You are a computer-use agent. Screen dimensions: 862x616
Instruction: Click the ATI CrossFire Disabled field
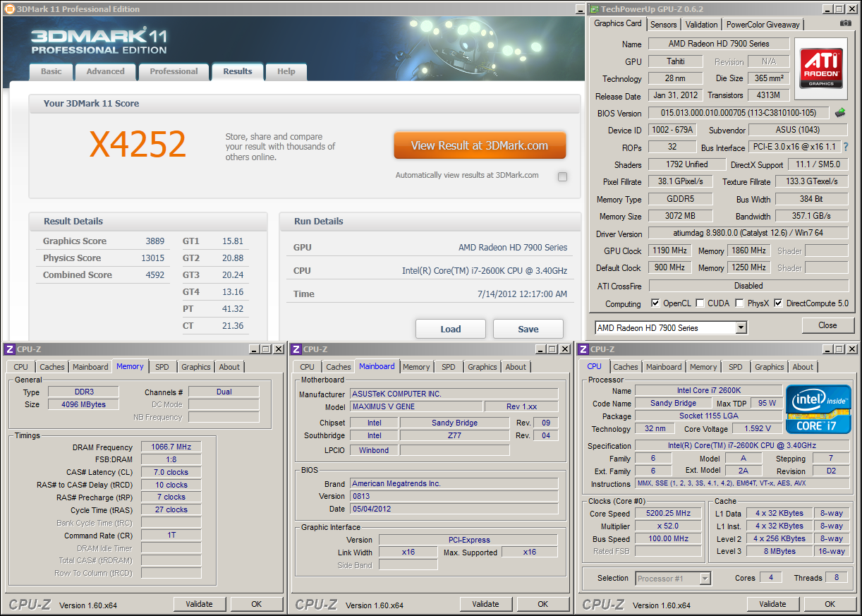tap(748, 286)
